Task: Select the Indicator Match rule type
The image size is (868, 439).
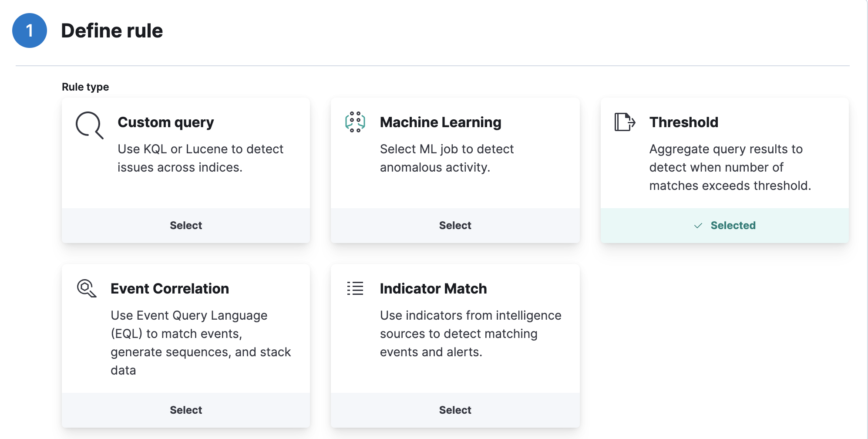Action: pos(455,410)
